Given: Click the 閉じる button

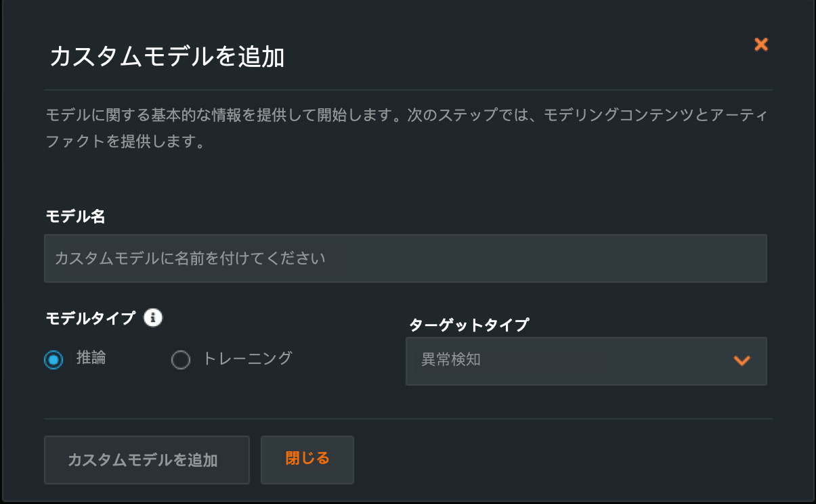Looking at the screenshot, I should point(307,459).
